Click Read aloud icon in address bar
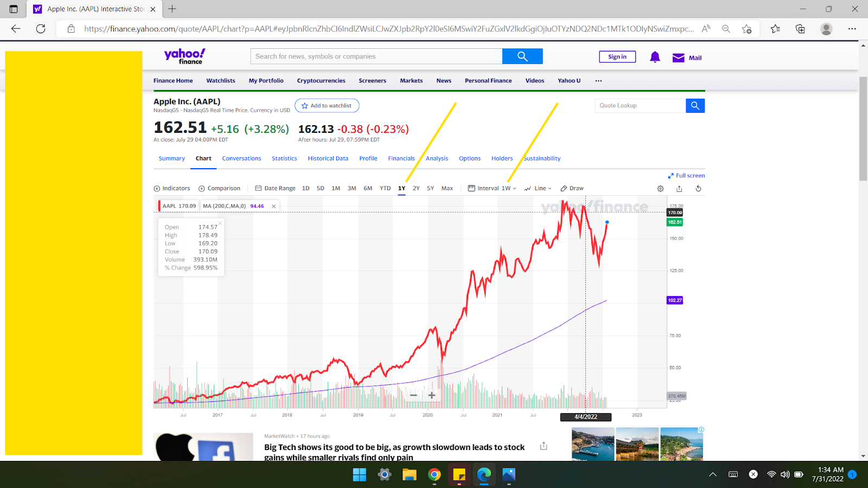This screenshot has width=868, height=488. click(x=706, y=29)
